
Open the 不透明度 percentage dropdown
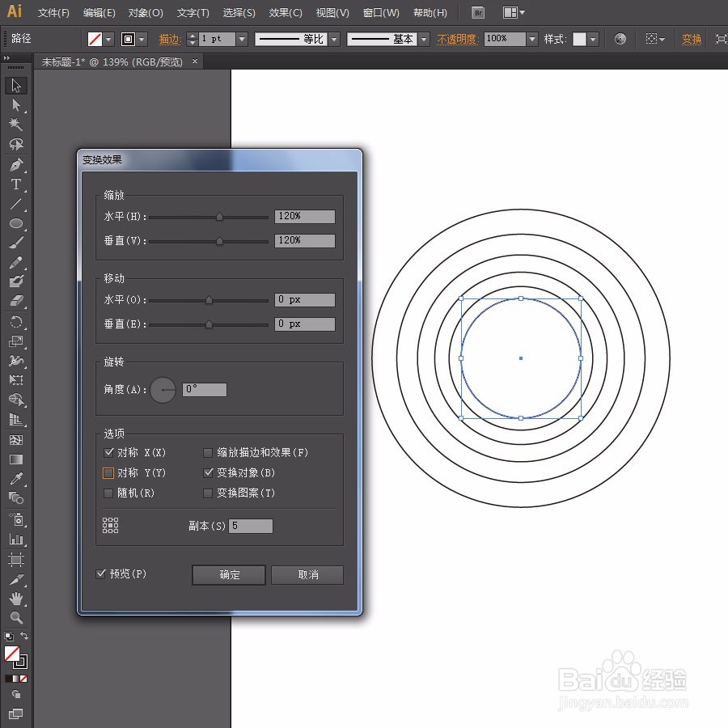531,38
